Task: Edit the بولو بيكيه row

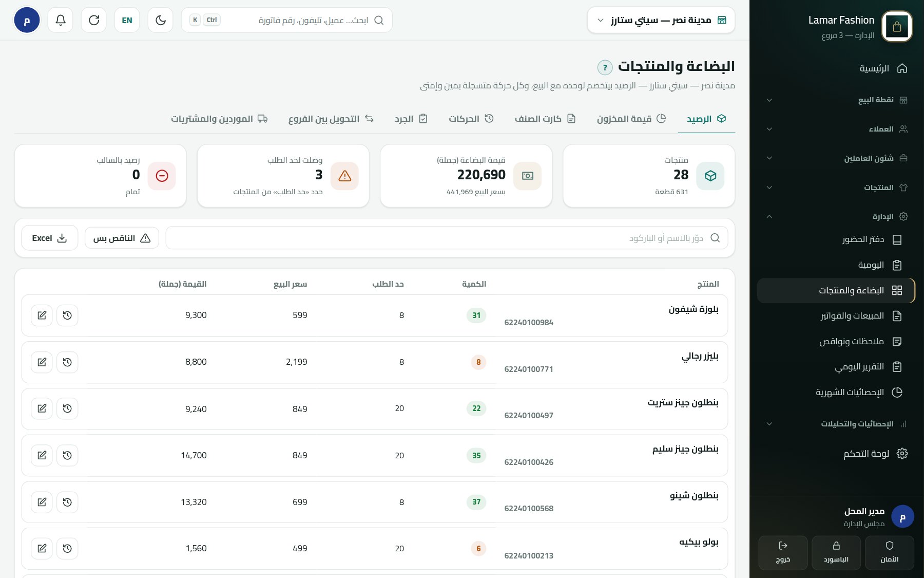Action: tap(42, 549)
